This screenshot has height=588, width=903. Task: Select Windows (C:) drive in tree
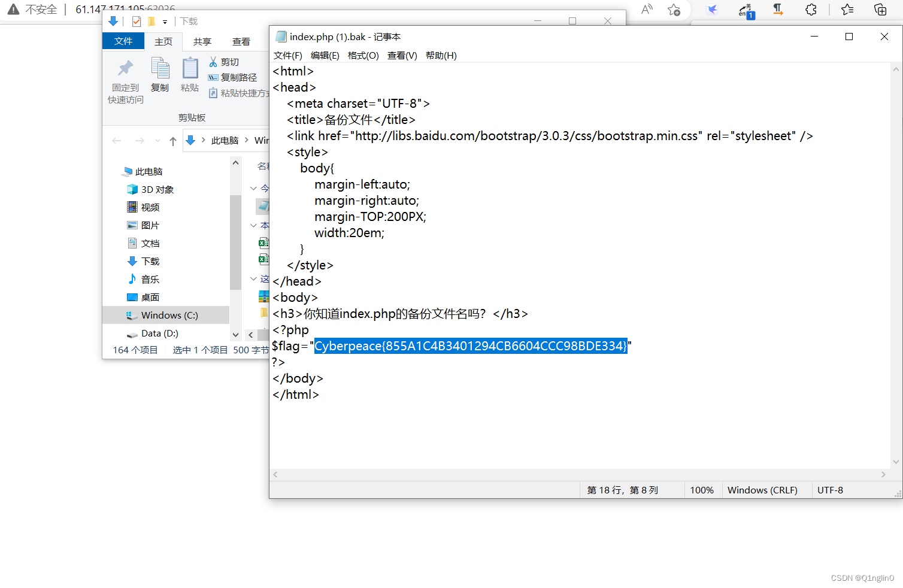click(166, 315)
